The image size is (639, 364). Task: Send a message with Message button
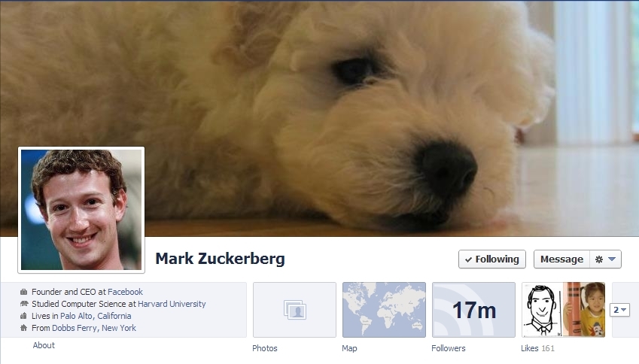(x=561, y=259)
